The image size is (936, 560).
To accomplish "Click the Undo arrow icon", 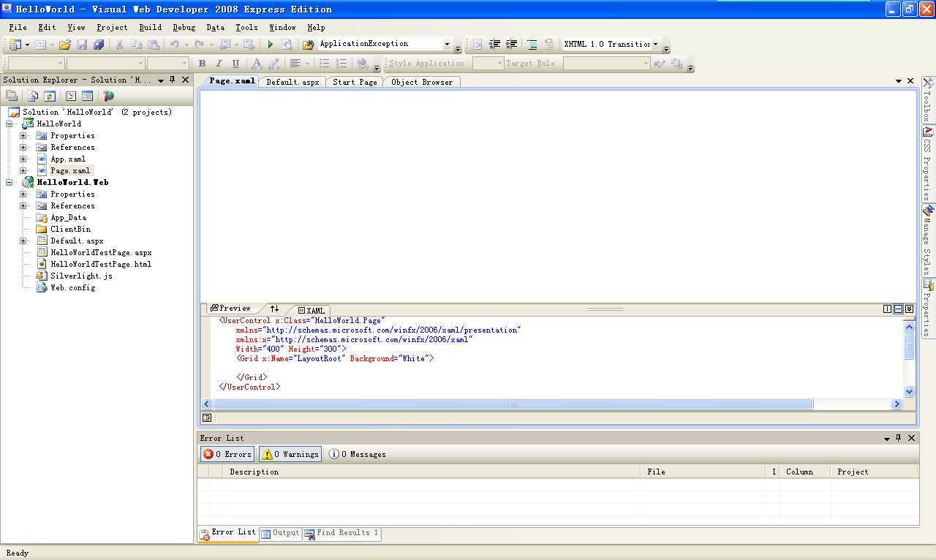I will click(174, 45).
